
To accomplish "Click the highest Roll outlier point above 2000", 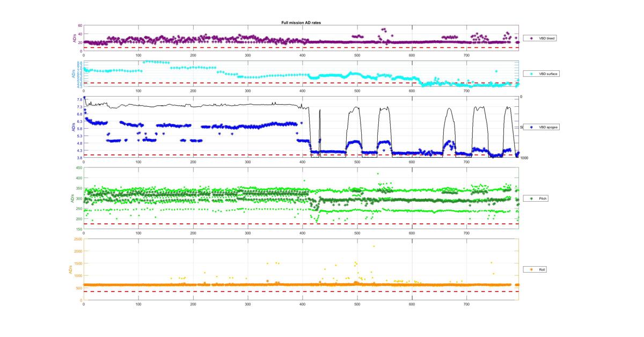I will (374, 246).
